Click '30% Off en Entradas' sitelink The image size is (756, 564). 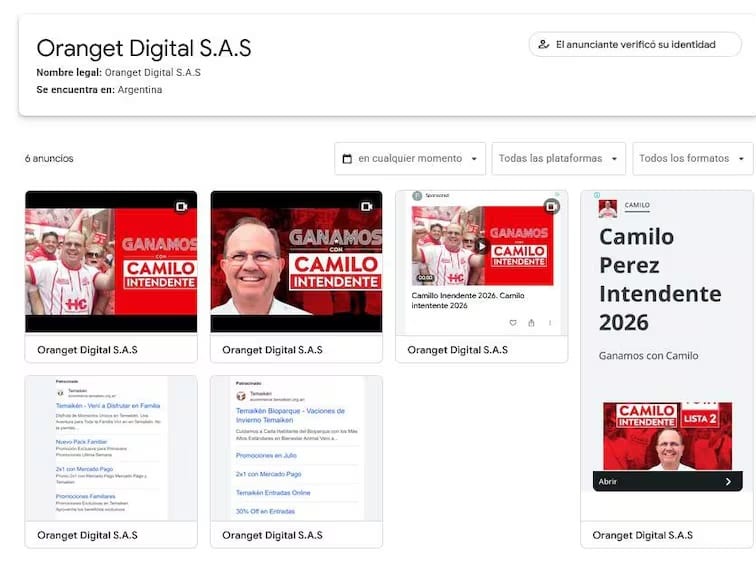(265, 511)
